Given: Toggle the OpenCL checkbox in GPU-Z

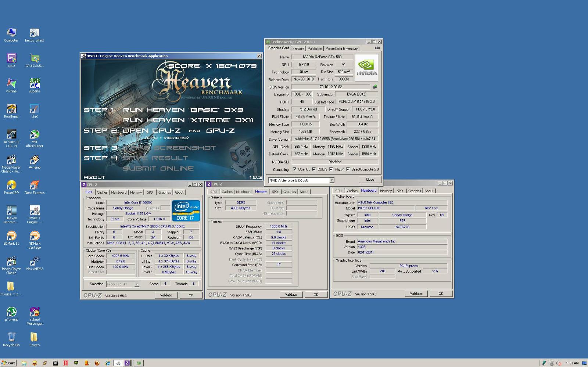Looking at the screenshot, I should click(294, 169).
